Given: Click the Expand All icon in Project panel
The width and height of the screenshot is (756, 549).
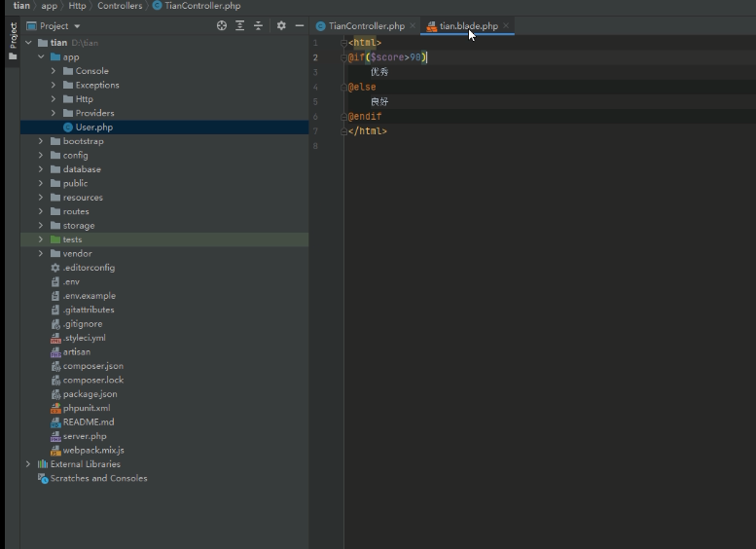Looking at the screenshot, I should (x=239, y=26).
